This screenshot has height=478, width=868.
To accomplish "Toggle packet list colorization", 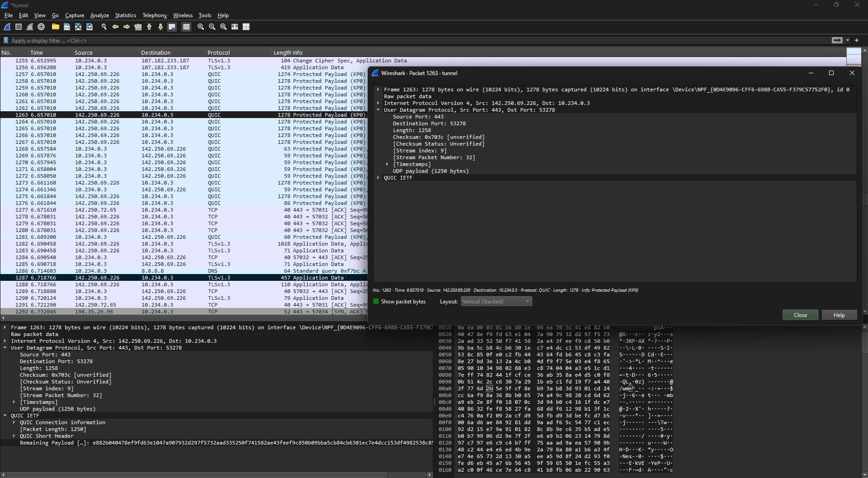I will (x=186, y=27).
